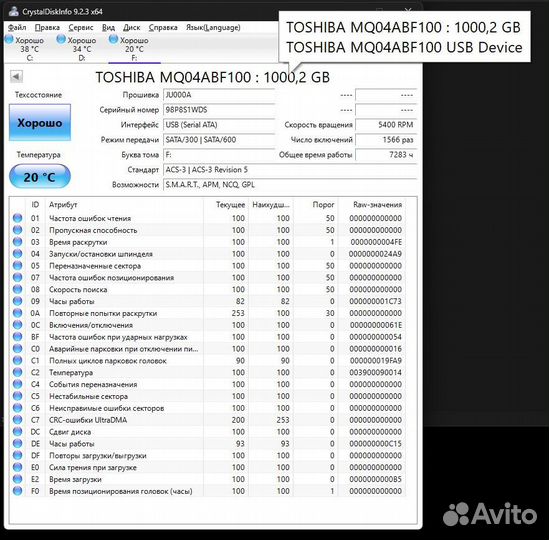The height and width of the screenshot is (540, 549).
Task: Click status icon for C5 Нестабильные сектора
Action: point(18,396)
